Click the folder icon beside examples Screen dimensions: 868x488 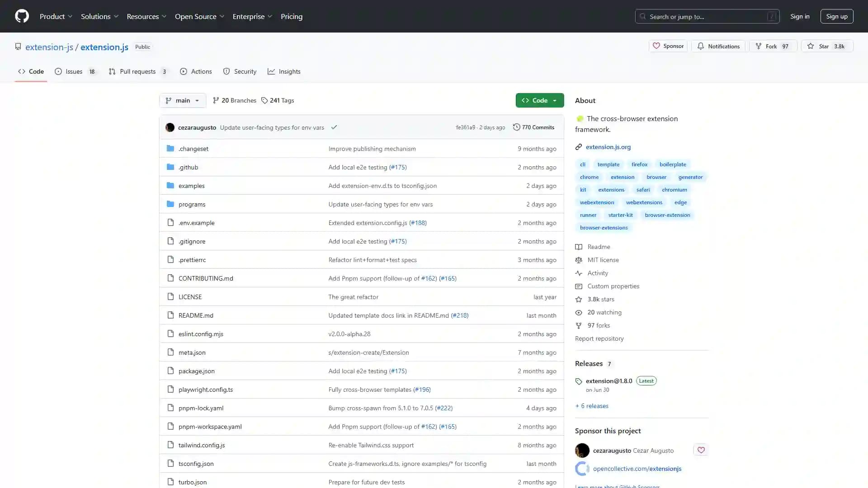170,185
